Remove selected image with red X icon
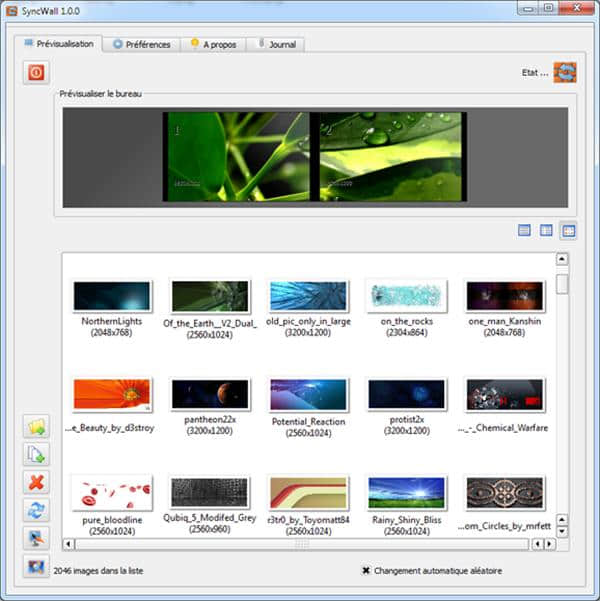Image resolution: width=600 pixels, height=601 pixels. [x=37, y=483]
